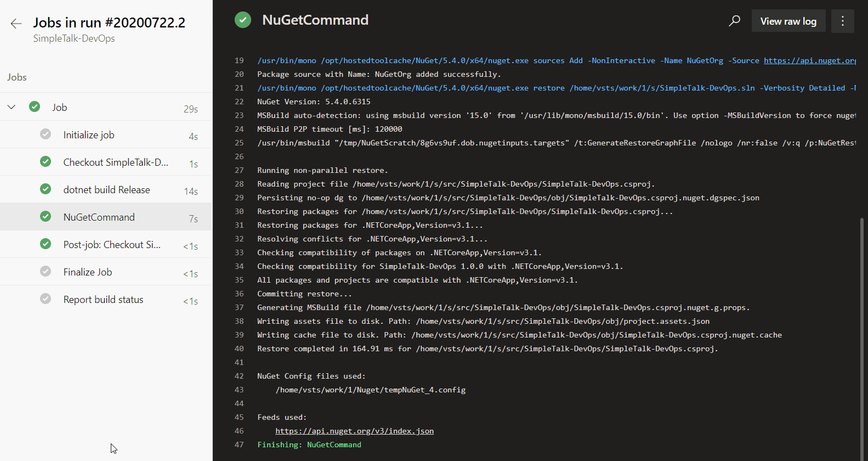This screenshot has width=868, height=461.
Task: Click the 'Reading project file' log line
Action: (456, 184)
